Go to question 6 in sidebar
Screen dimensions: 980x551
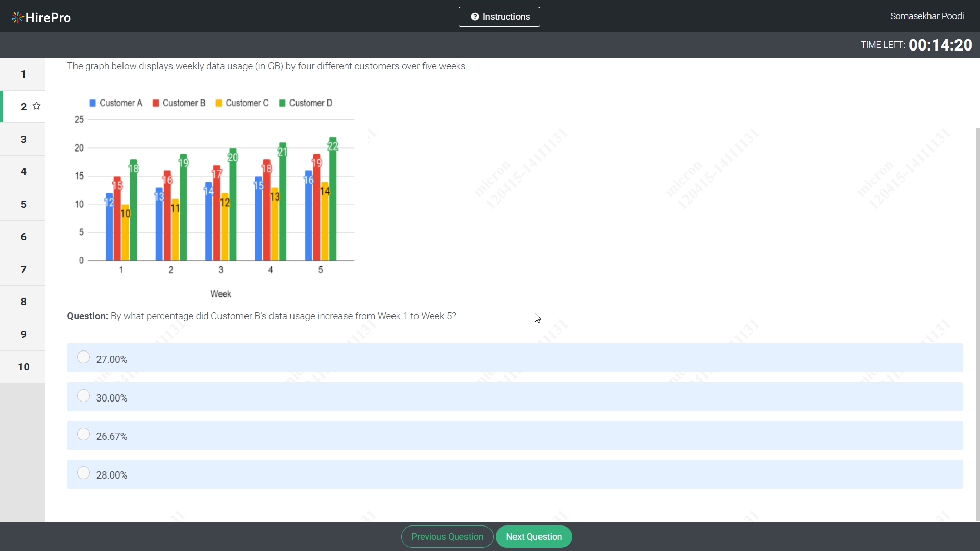[x=22, y=237]
